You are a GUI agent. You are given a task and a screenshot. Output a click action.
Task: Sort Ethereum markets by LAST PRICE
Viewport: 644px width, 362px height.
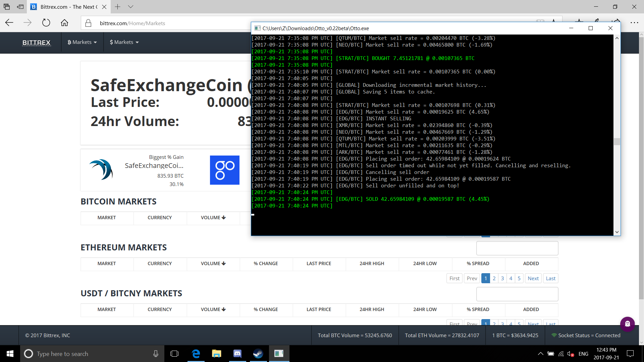pos(319,263)
